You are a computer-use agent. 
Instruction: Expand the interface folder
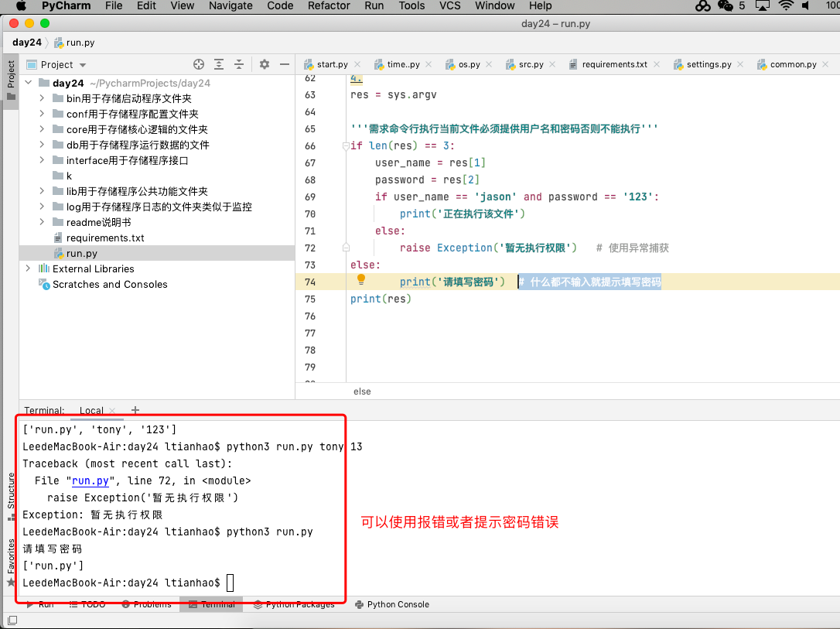[42, 160]
